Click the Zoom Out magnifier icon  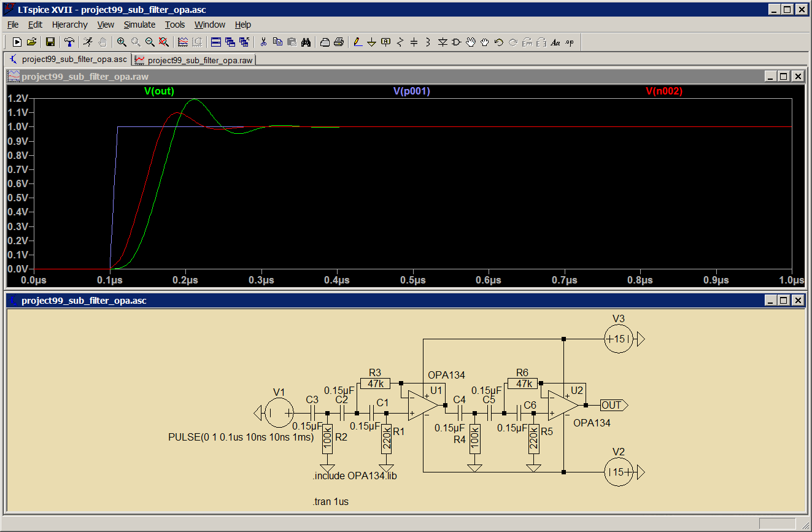(150, 42)
